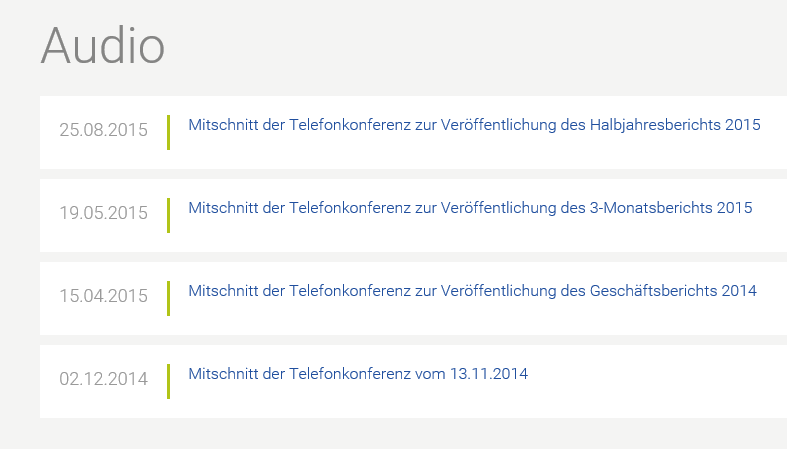Click the green bar beside 15.04.2015
Screen dimensions: 787x449
point(168,298)
